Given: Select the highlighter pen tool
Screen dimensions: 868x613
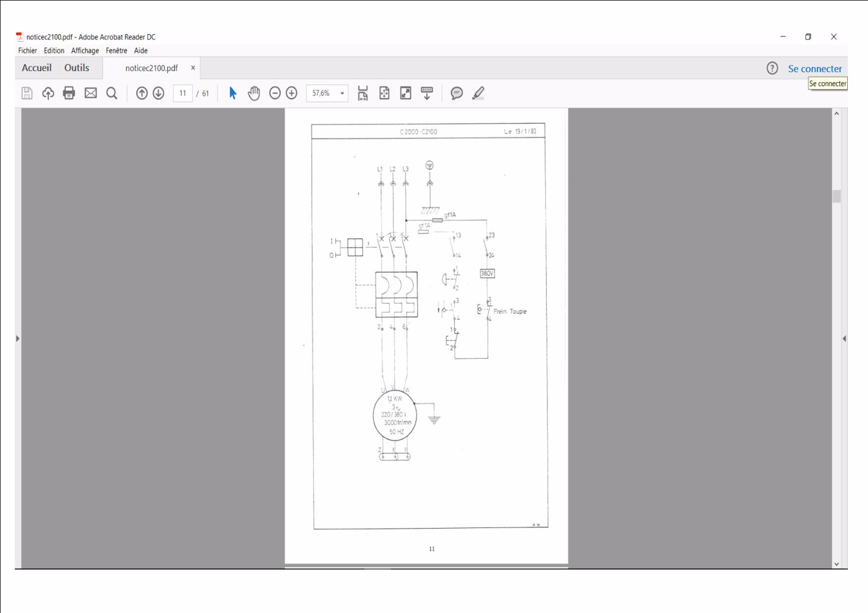Looking at the screenshot, I should [x=478, y=93].
